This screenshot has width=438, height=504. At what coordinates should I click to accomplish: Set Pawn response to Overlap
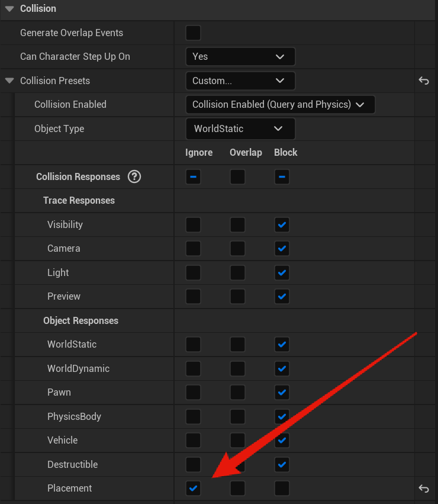pyautogui.click(x=237, y=392)
